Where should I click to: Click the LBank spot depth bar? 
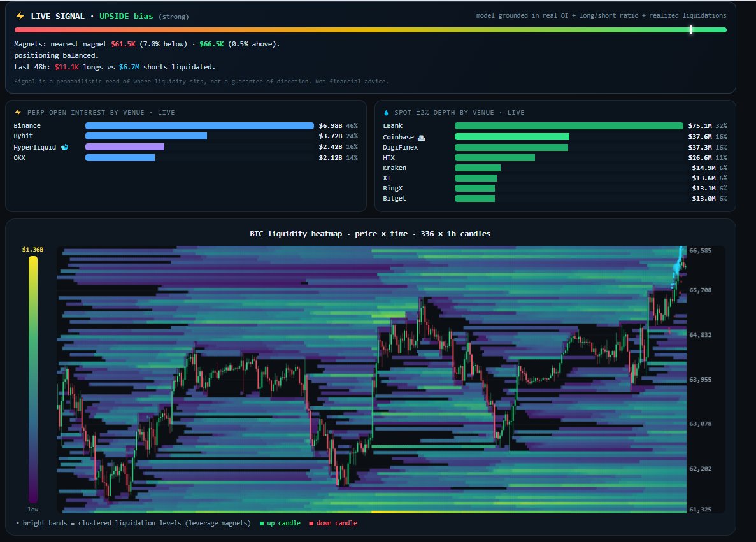[569, 126]
